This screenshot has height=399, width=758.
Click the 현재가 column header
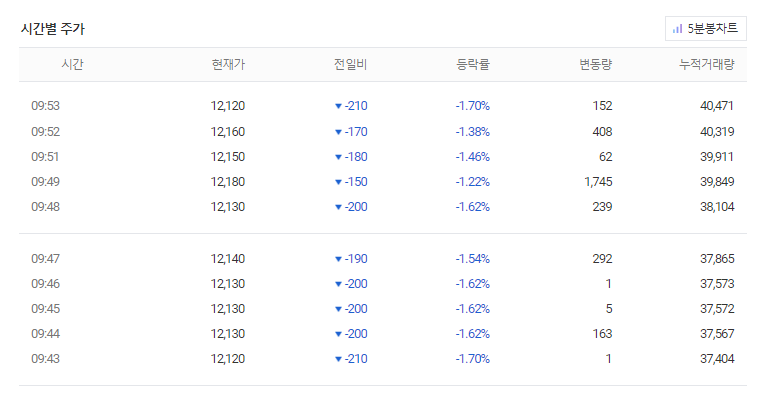228,64
